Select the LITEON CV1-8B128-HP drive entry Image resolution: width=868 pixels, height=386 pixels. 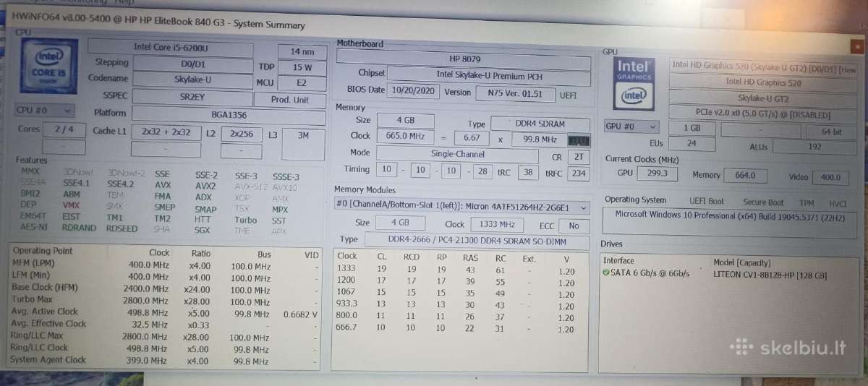pyautogui.click(x=770, y=275)
